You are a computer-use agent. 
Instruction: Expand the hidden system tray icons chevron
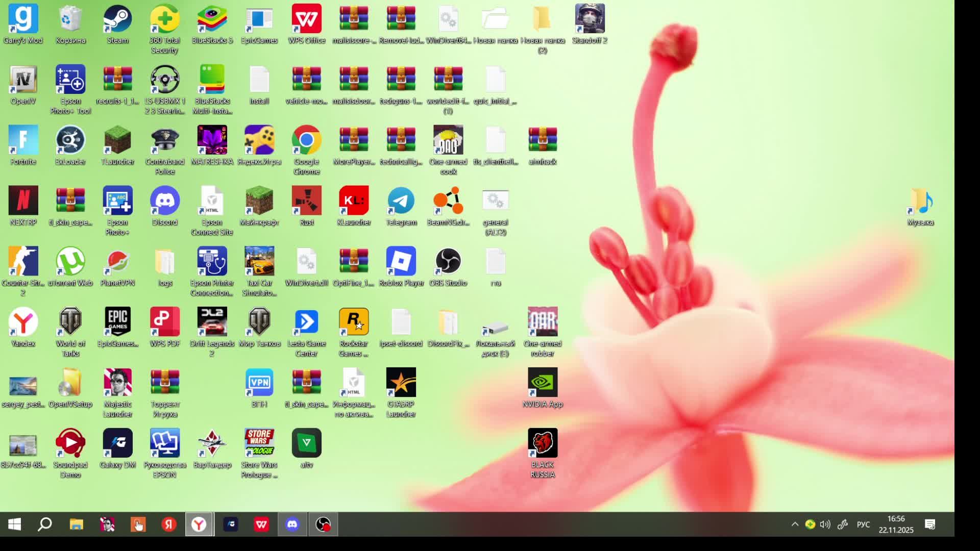(795, 524)
